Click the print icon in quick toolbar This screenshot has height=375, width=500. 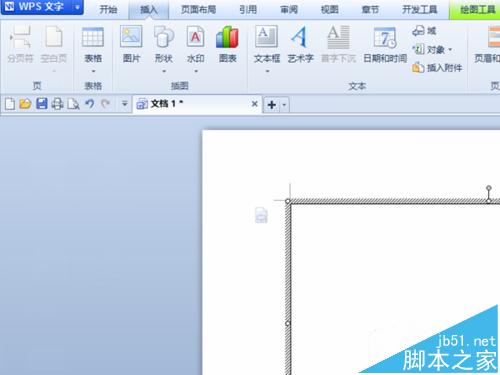click(x=57, y=104)
